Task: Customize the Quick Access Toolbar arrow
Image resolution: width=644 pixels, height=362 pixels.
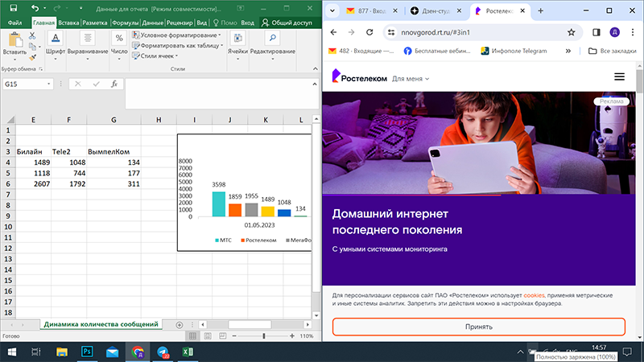Action: click(81, 8)
